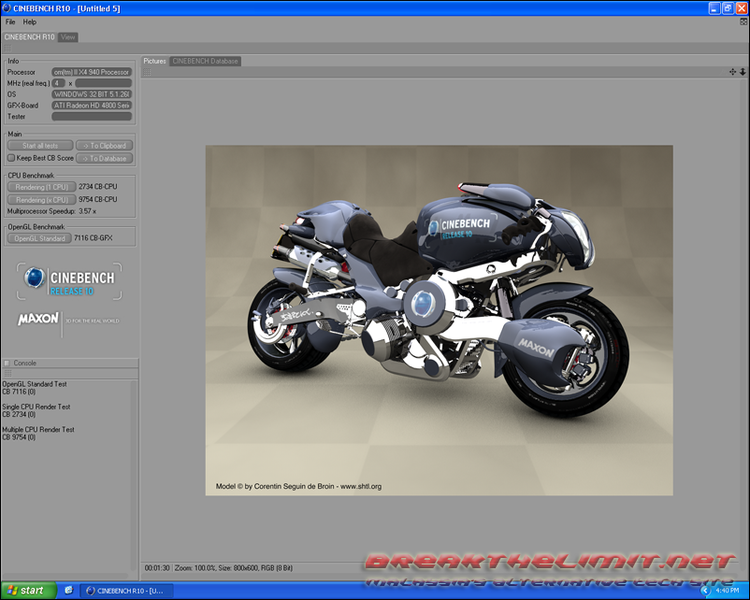
Task: Click the OpenGL Standard benchmark button
Action: click(x=39, y=238)
